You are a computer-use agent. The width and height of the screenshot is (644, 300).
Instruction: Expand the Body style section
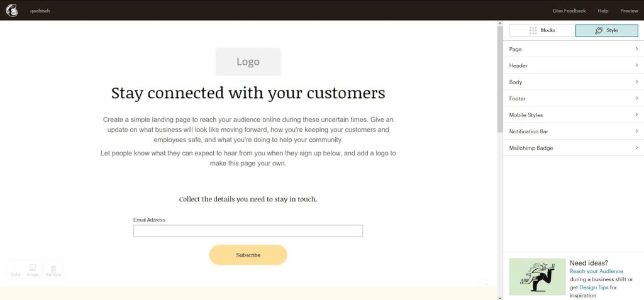tap(574, 82)
